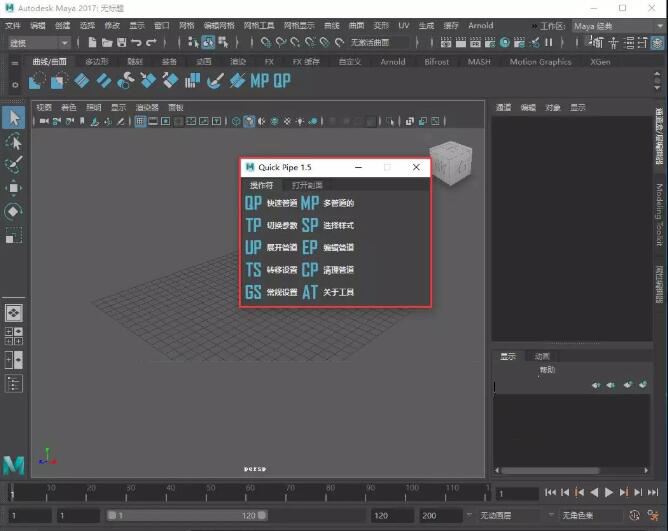Viewport: 668px width, 531px height.
Task: Toggle viewport wireframe shading cube icon
Action: pyautogui.click(x=236, y=121)
